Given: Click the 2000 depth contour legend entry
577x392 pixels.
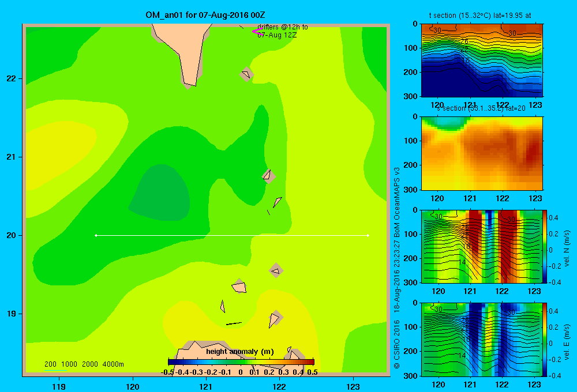Looking at the screenshot, I should [x=90, y=364].
